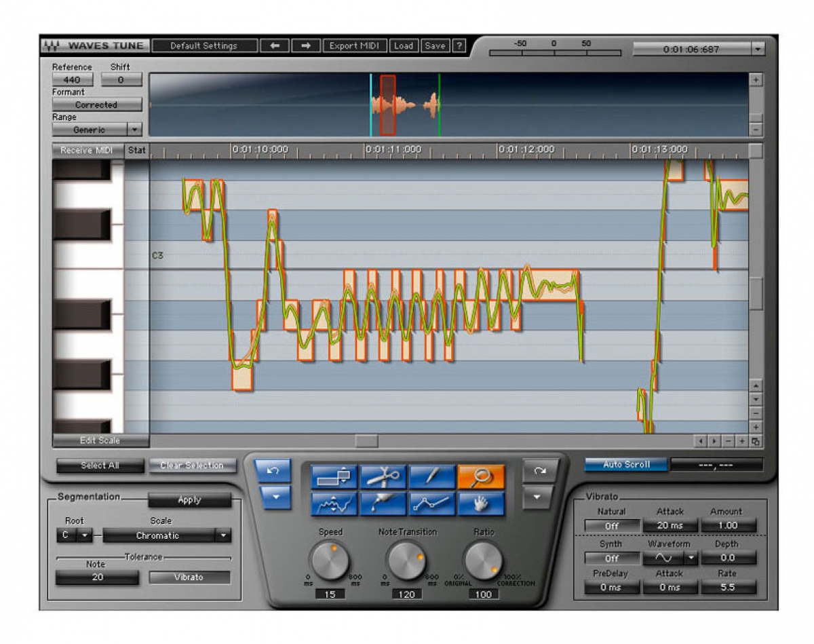Click vertical scroll down arrow in pitch editor
Screen dimensions: 814x644
pyautogui.click(x=756, y=400)
